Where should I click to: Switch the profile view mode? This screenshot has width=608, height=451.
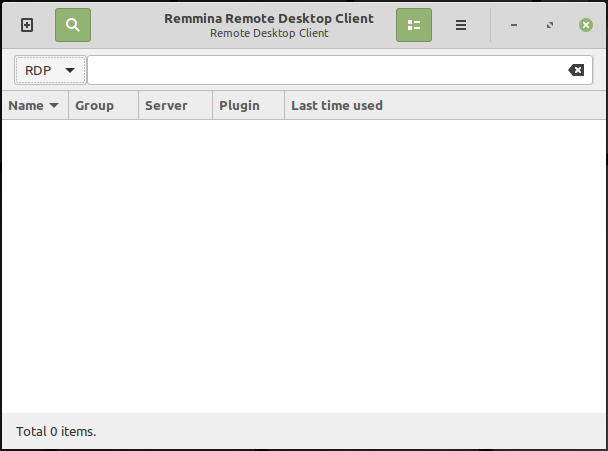414,25
